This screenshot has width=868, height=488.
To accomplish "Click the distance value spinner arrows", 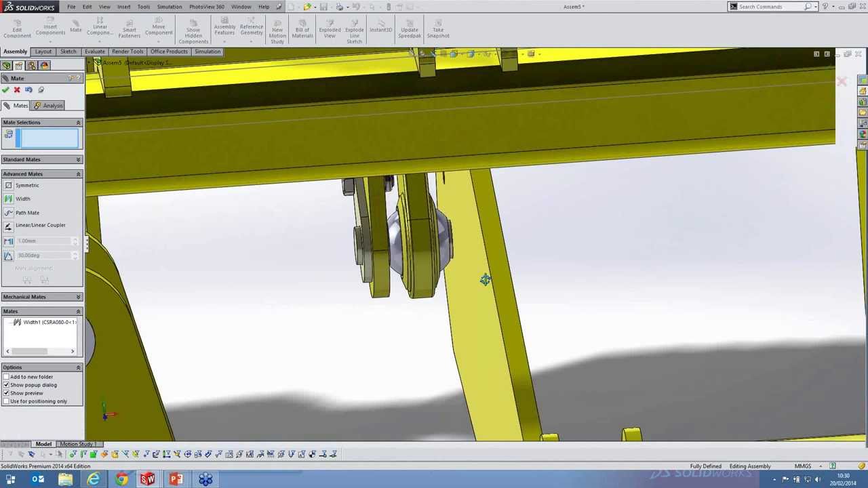I will [75, 241].
